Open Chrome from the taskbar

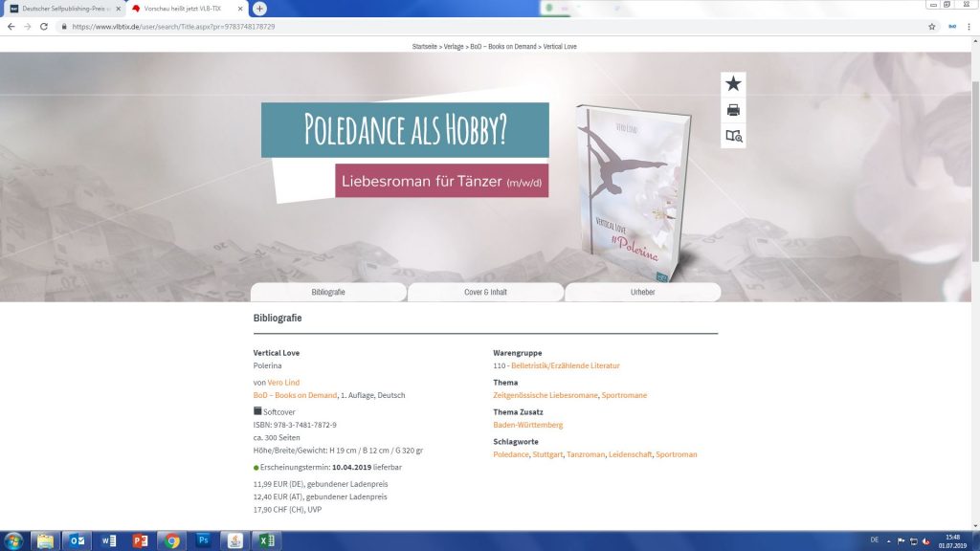point(172,541)
